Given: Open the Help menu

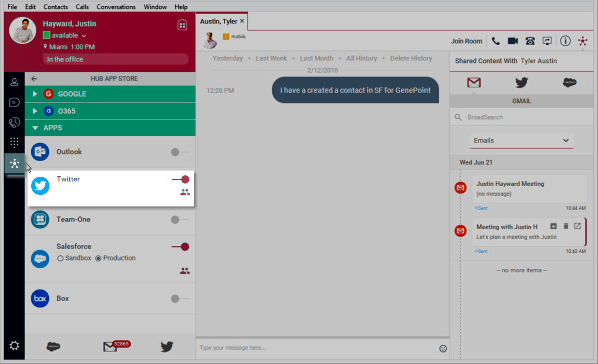Looking at the screenshot, I should pyautogui.click(x=181, y=7).
